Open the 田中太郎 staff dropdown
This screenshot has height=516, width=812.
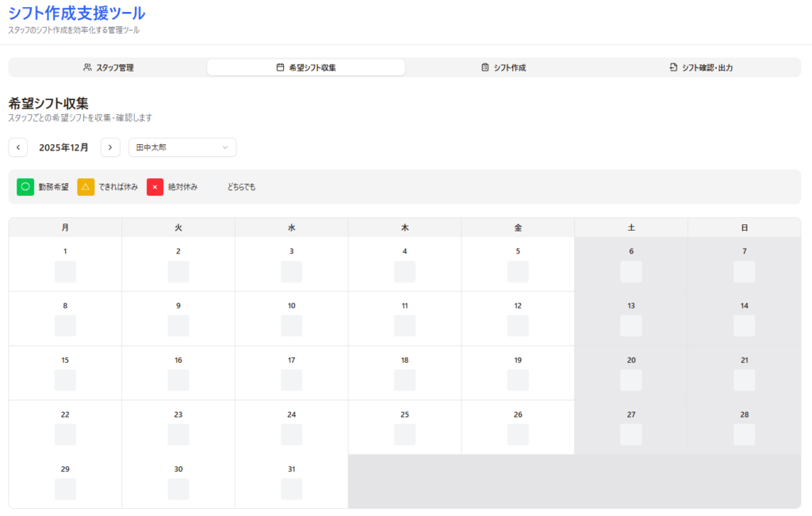click(182, 147)
